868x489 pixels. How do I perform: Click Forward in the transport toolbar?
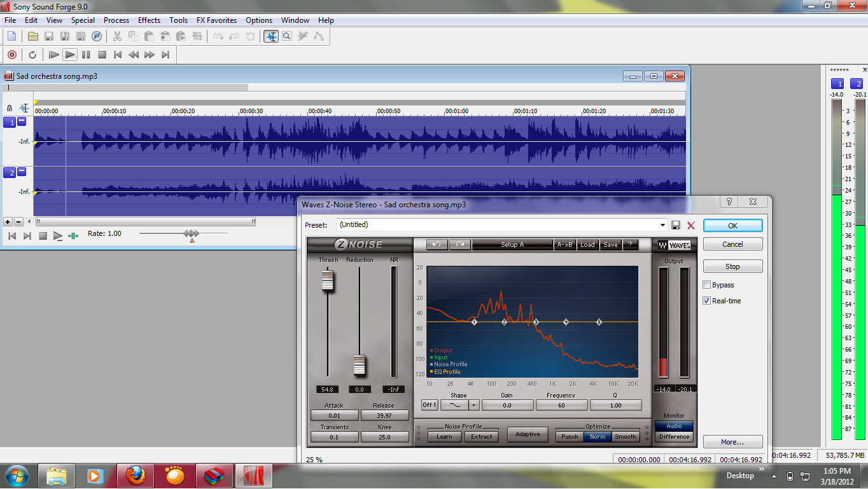(x=150, y=55)
